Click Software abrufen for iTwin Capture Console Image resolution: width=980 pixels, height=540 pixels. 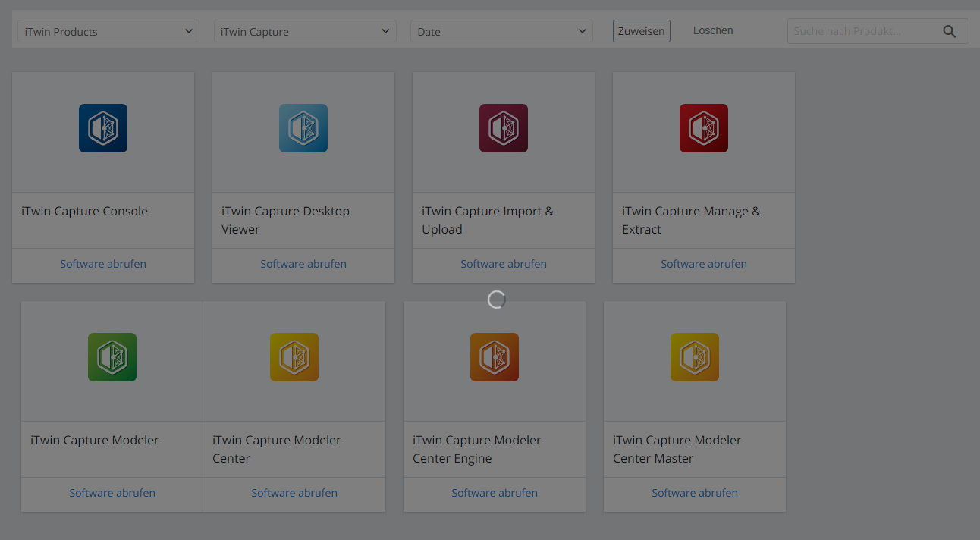103,264
